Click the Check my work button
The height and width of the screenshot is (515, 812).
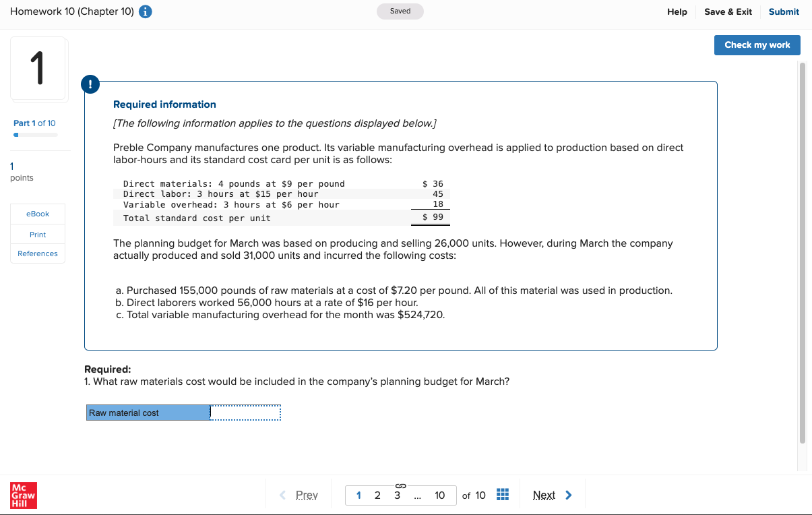pos(757,44)
